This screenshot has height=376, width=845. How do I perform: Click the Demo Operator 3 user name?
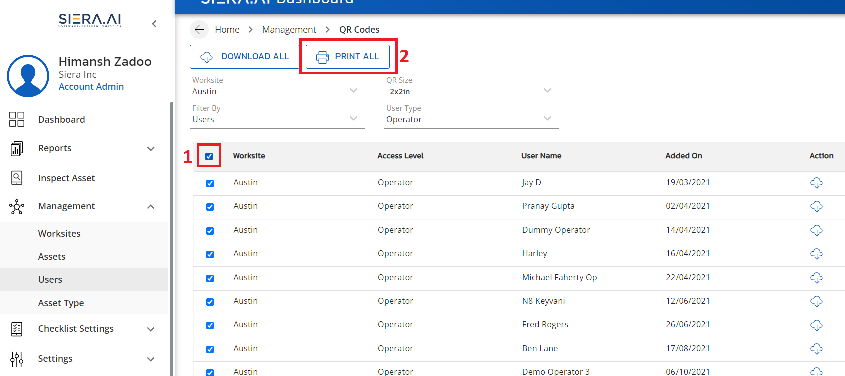(556, 372)
